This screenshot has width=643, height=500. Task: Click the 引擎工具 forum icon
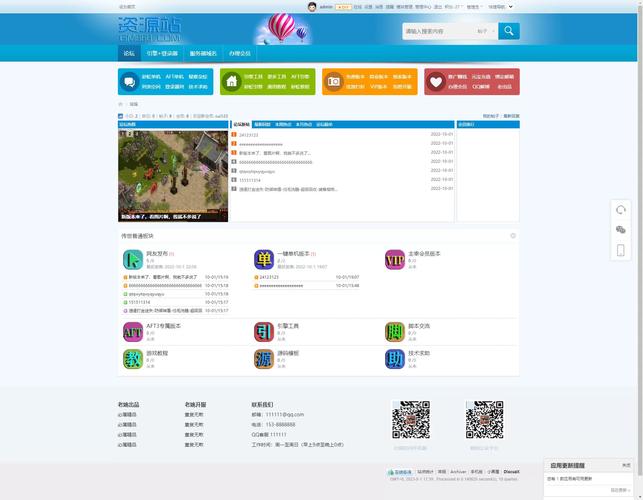[263, 331]
